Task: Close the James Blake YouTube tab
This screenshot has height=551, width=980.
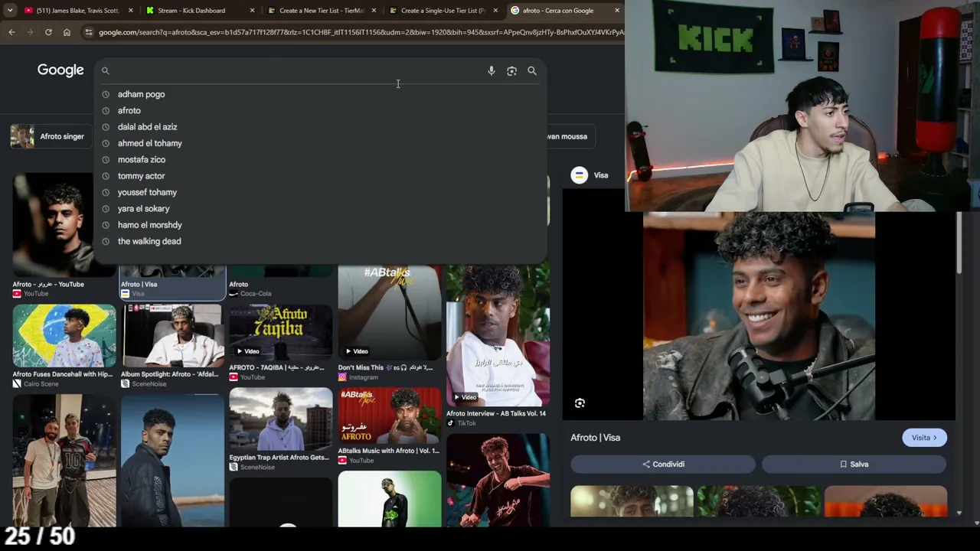Action: tap(130, 11)
